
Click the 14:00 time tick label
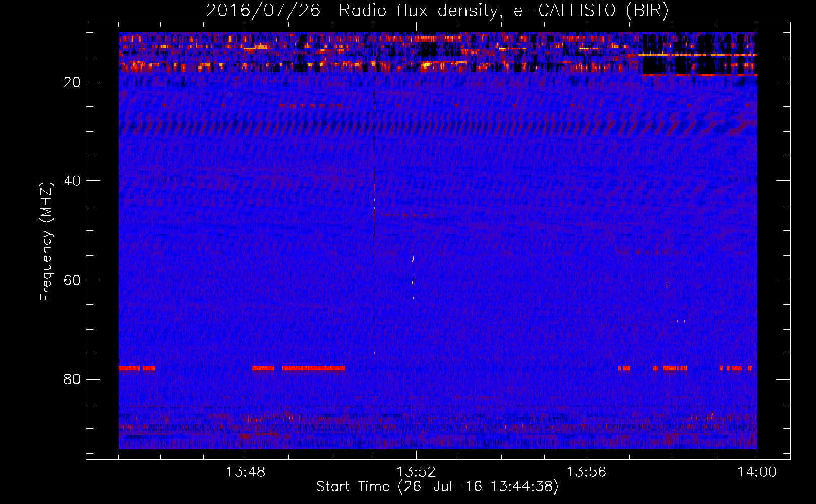[x=757, y=472]
